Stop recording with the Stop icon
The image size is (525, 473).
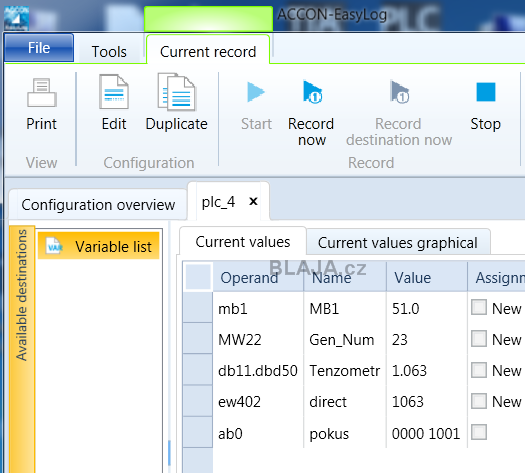pos(485,92)
